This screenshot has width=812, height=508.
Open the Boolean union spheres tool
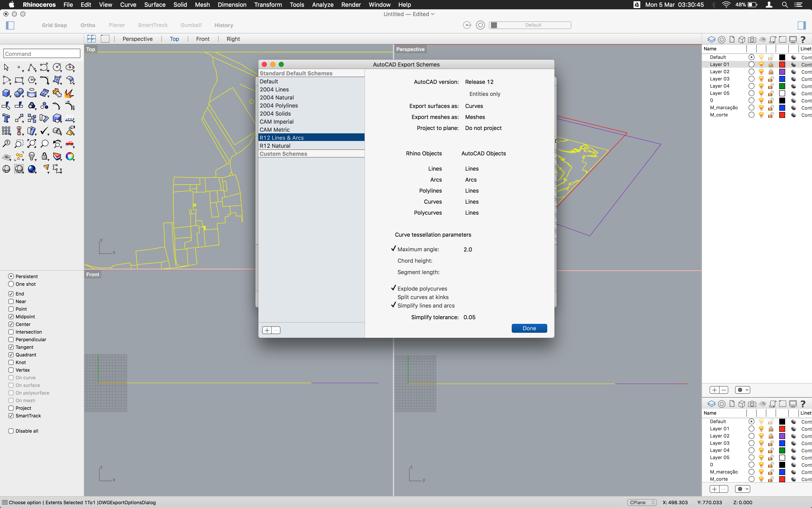point(19,93)
